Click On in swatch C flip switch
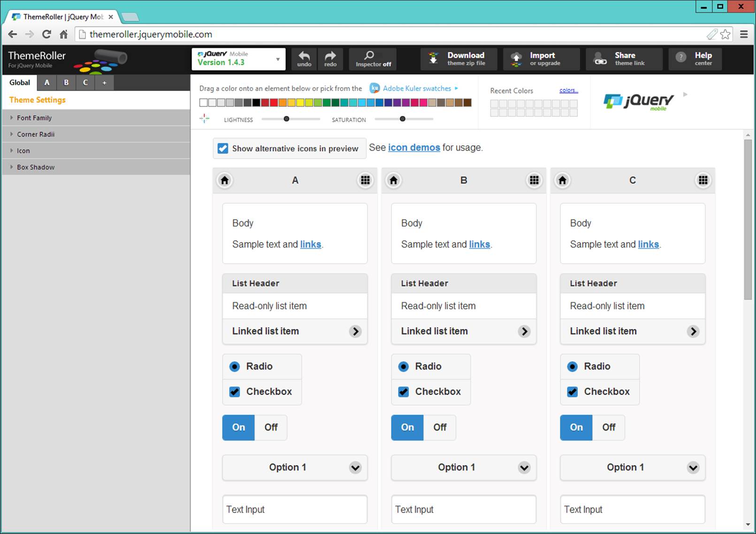The height and width of the screenshot is (534, 756). [x=576, y=427]
